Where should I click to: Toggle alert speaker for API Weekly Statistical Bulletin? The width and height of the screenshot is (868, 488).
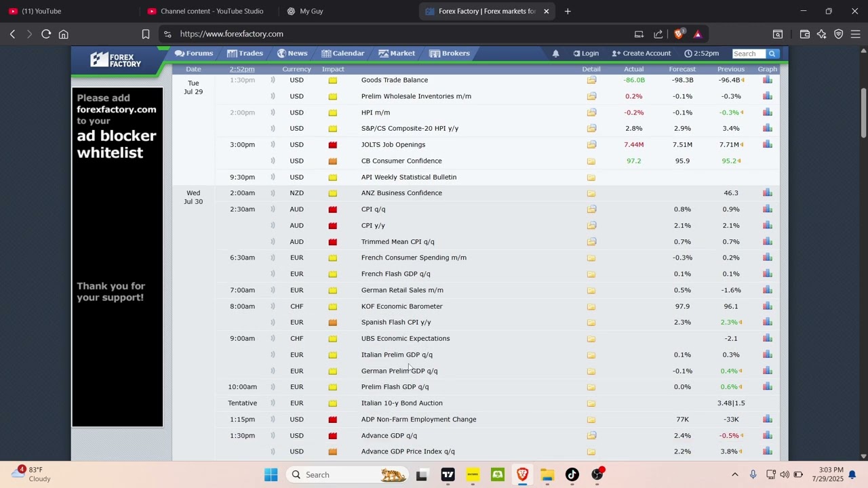click(x=273, y=177)
